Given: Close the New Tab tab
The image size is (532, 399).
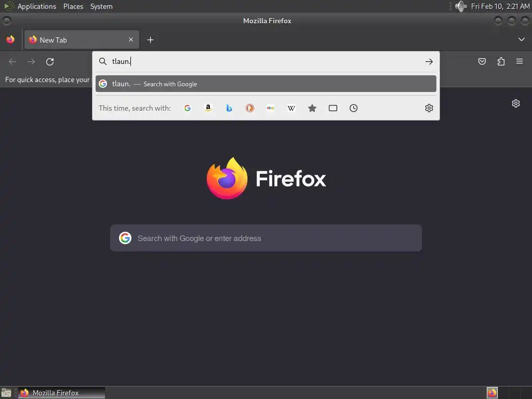Looking at the screenshot, I should 131,39.
